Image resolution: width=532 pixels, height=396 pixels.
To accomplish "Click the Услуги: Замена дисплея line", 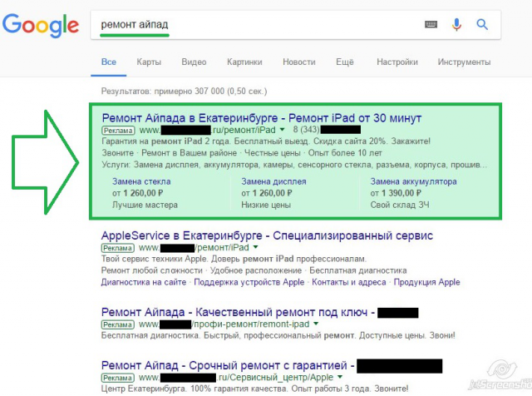I will [294, 165].
